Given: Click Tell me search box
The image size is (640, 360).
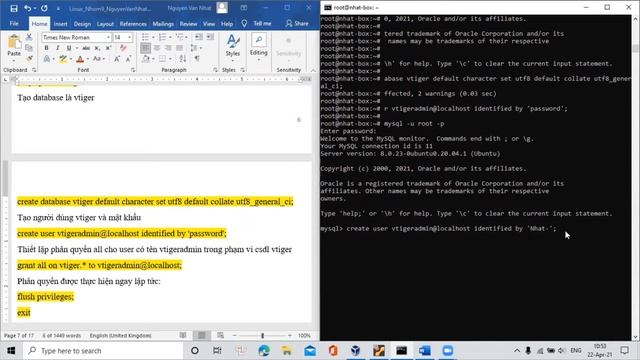Looking at the screenshot, I should coord(262,24).
